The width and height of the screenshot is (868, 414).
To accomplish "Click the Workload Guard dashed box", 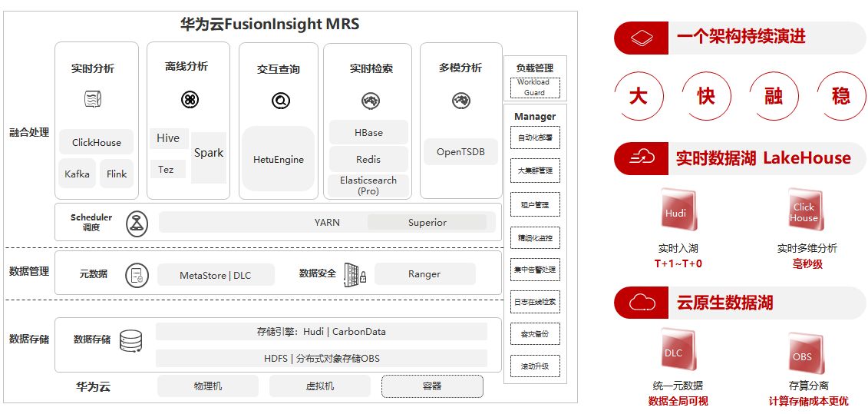I will (535, 88).
